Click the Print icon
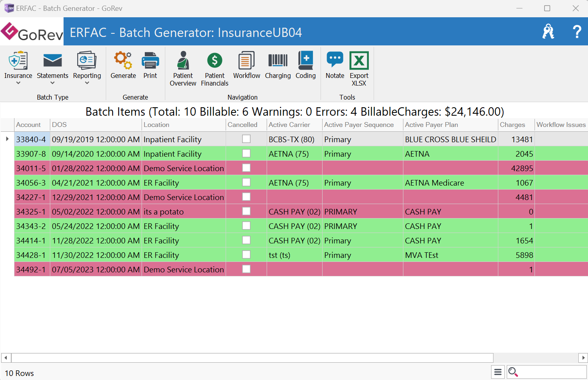The image size is (588, 380). (150, 61)
